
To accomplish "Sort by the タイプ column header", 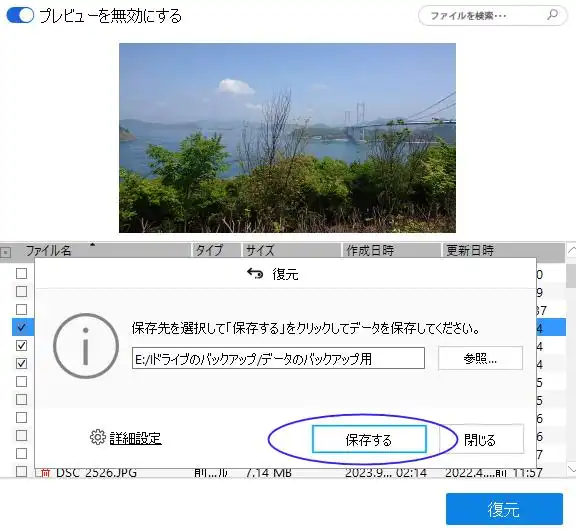I will coord(217,251).
